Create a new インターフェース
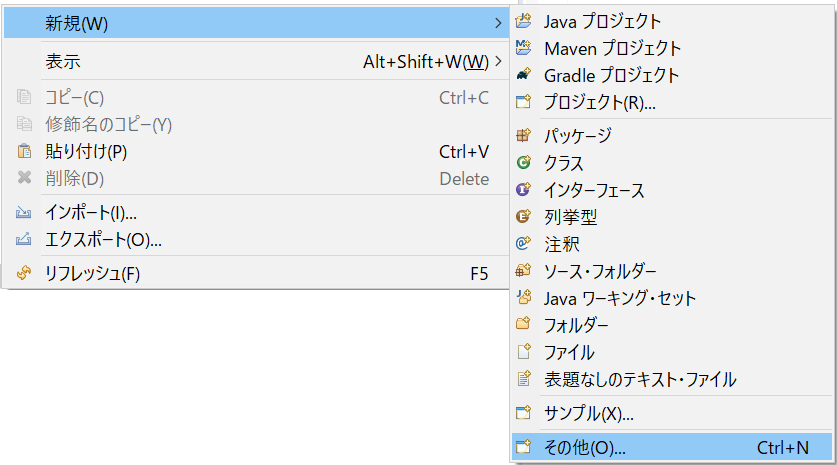The width and height of the screenshot is (837, 465). 672,190
